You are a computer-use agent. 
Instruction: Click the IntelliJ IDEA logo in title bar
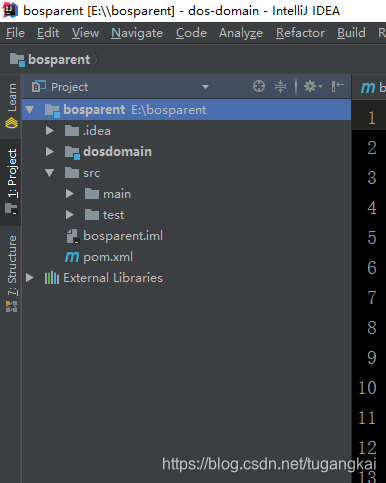click(x=10, y=11)
